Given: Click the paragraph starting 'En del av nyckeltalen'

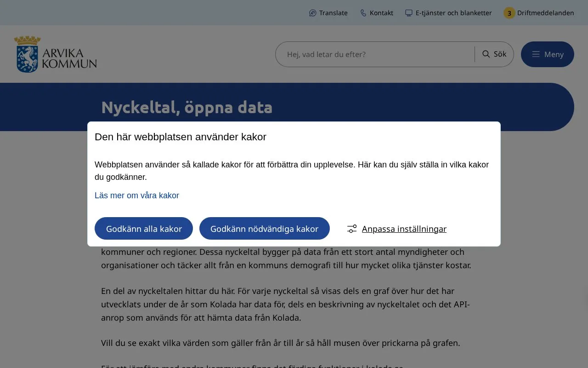Looking at the screenshot, I should pos(285,304).
